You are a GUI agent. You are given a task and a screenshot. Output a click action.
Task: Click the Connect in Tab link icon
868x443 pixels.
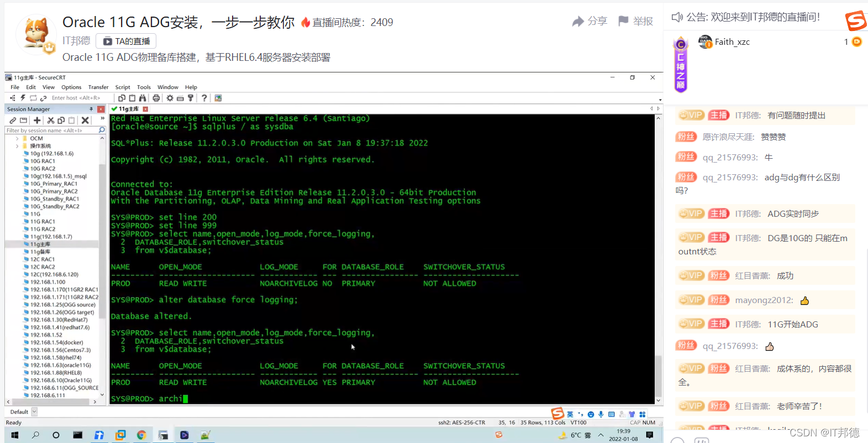tap(43, 98)
